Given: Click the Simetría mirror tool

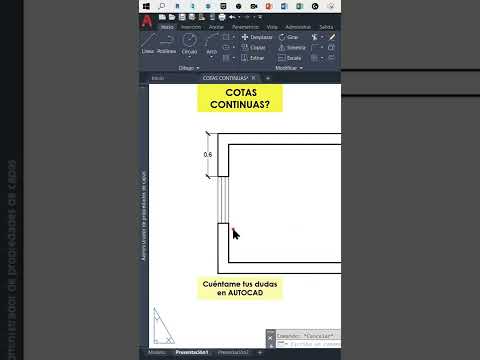Looking at the screenshot, I should click(x=292, y=48).
